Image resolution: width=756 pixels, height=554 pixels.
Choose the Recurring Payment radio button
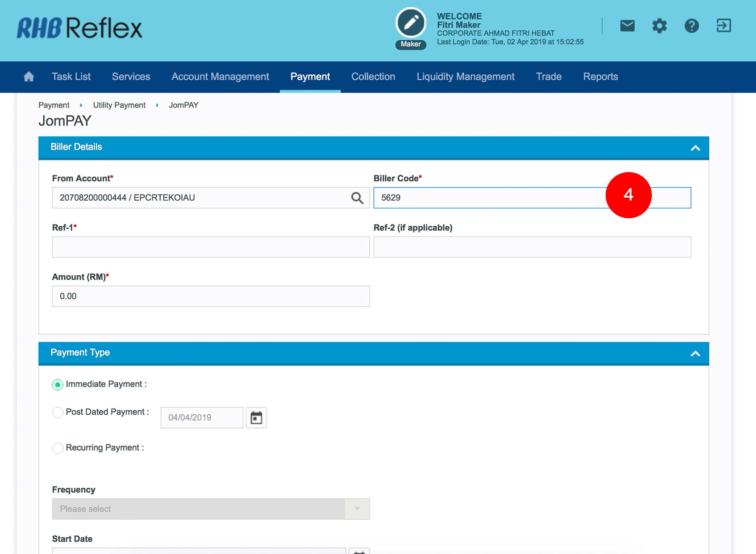tap(58, 448)
